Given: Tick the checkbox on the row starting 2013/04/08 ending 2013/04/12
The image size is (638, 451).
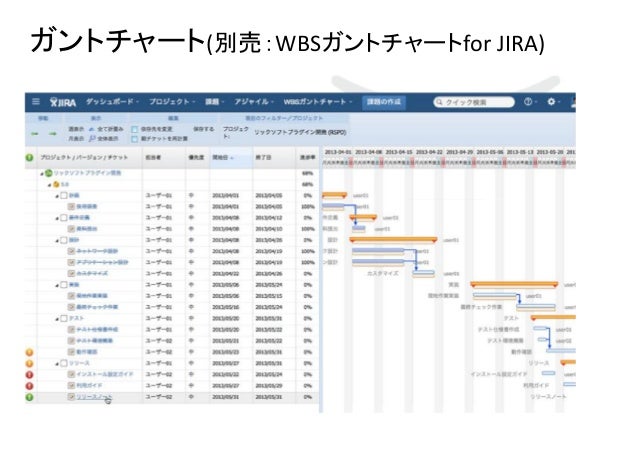Looking at the screenshot, I should tap(63, 218).
